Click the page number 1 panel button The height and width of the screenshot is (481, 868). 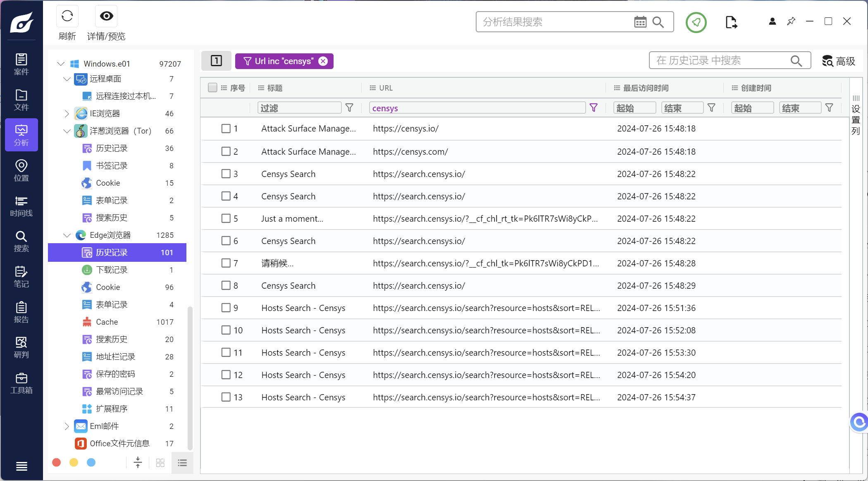(x=216, y=61)
